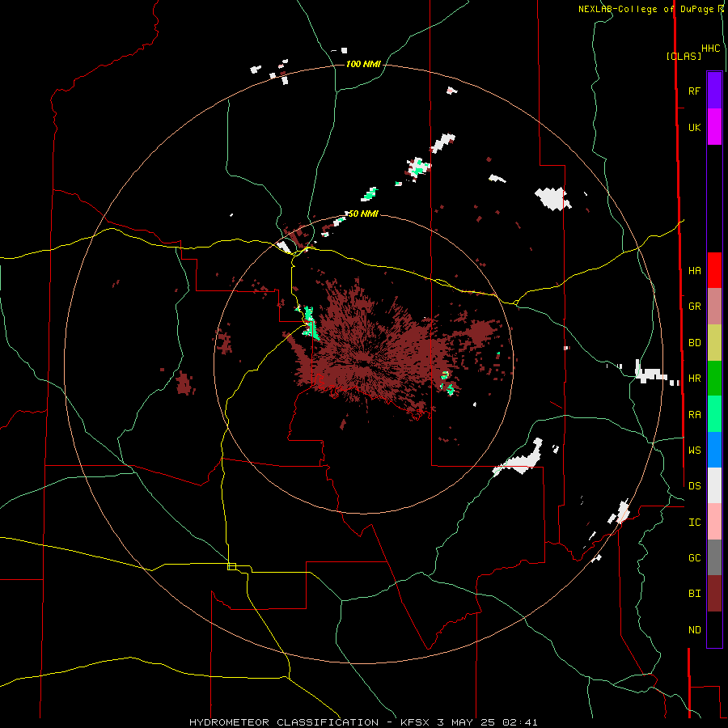Image resolution: width=728 pixels, height=728 pixels.
Task: Click the red HA legend color swatch
Action: 714,270
